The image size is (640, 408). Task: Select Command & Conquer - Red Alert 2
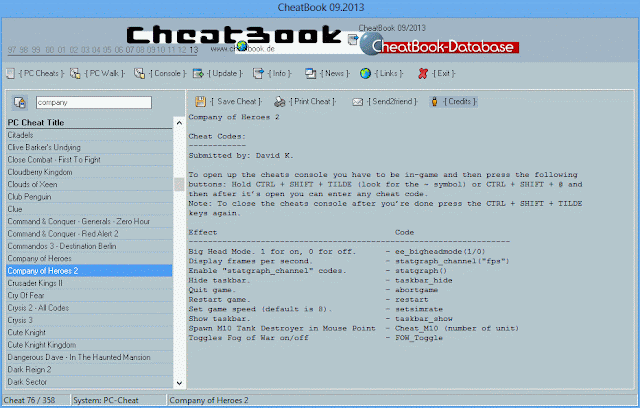pos(89,234)
